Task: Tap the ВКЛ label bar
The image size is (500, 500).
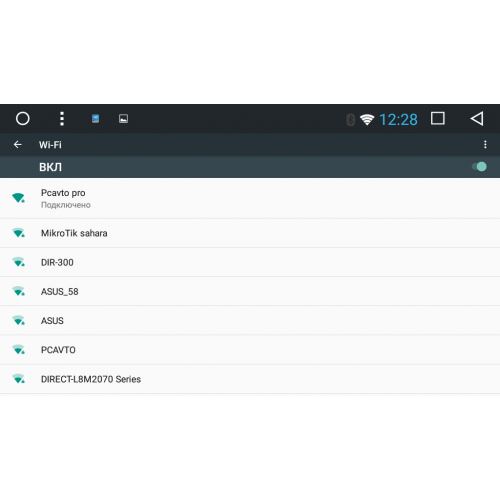Action: coord(250,167)
